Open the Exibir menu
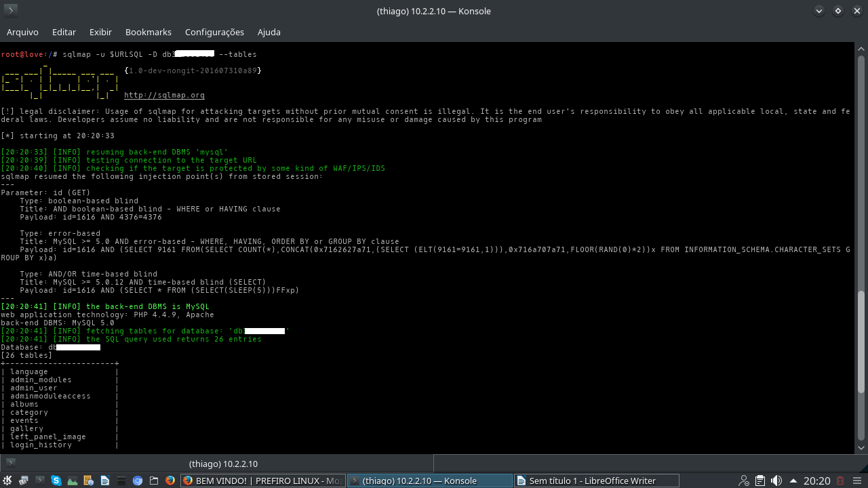868x488 pixels. pyautogui.click(x=100, y=32)
